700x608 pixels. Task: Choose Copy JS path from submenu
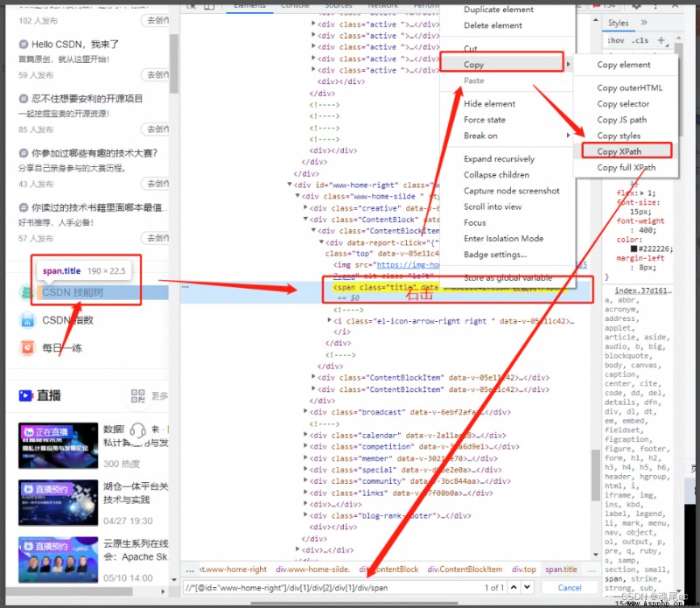pyautogui.click(x=626, y=120)
